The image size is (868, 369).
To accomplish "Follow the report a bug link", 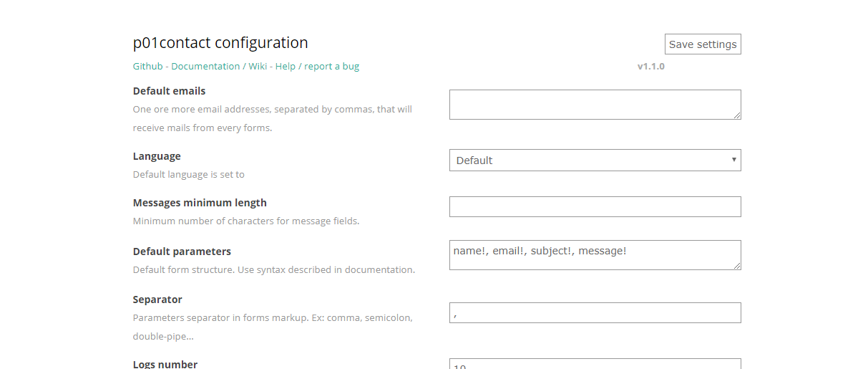I will (x=331, y=67).
